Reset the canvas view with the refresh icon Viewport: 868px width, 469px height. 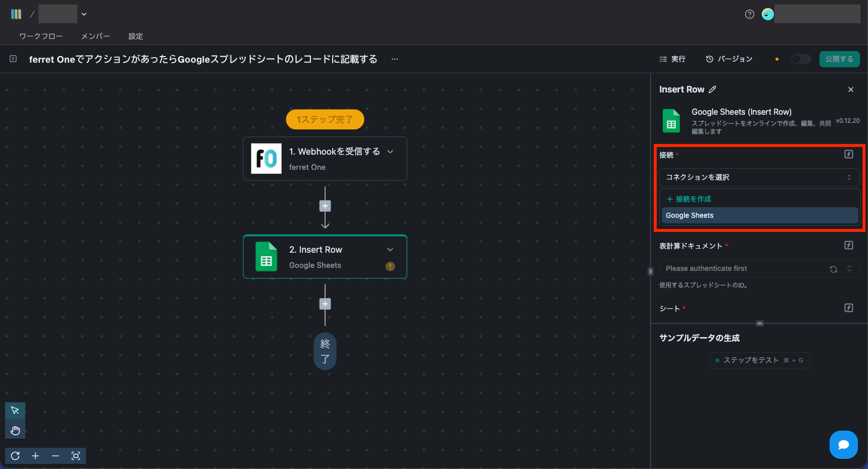(15, 456)
